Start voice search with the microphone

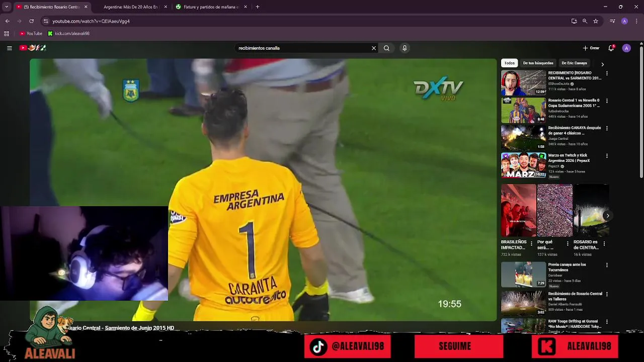405,48
